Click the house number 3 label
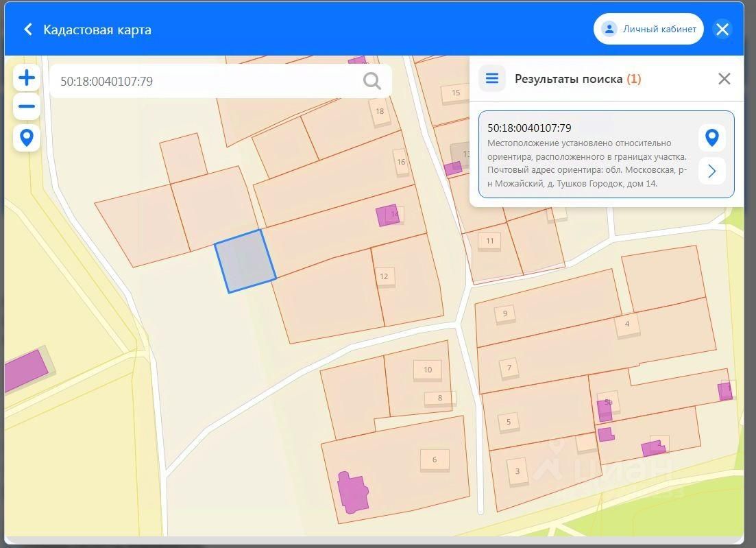Image resolution: width=756 pixels, height=548 pixels. pyautogui.click(x=517, y=471)
